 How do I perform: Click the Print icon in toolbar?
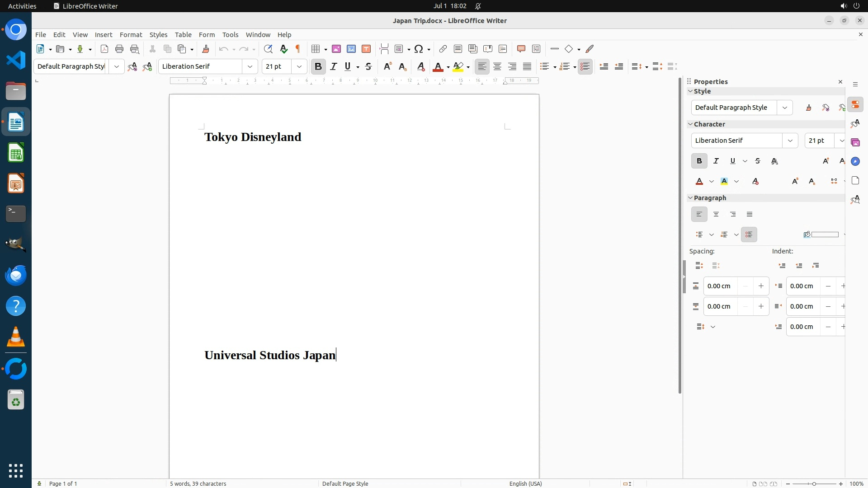[x=119, y=49]
